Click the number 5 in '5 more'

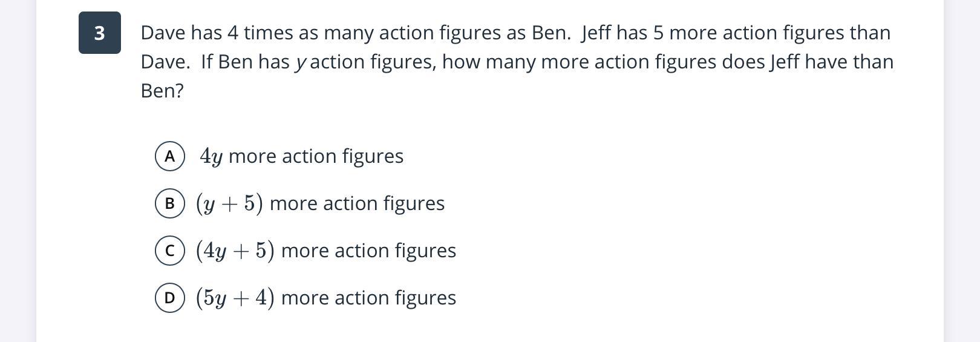(658, 33)
